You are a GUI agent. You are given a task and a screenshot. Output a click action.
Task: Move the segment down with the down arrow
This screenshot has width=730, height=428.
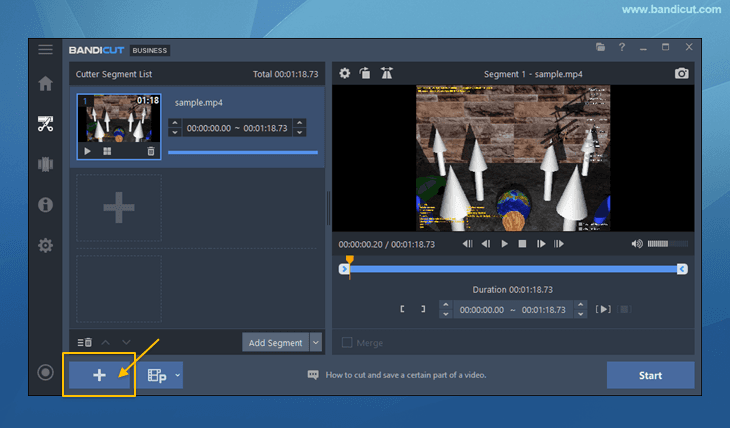pos(126,342)
